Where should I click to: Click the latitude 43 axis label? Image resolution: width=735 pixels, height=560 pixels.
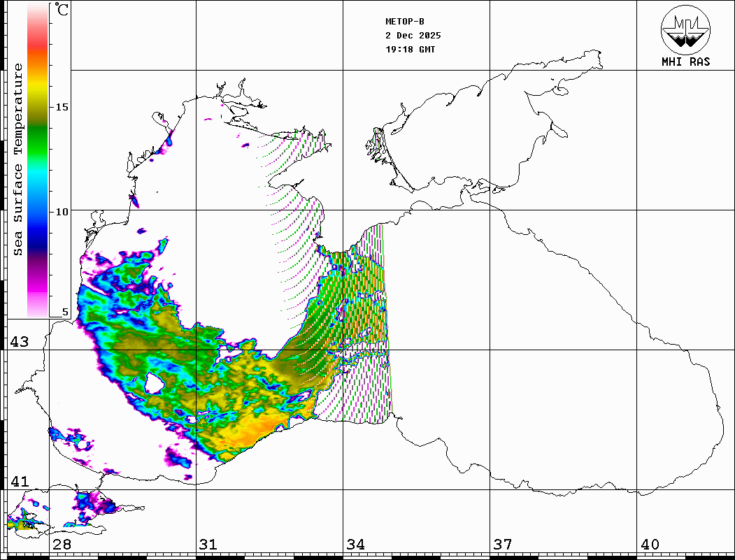[x=19, y=342]
